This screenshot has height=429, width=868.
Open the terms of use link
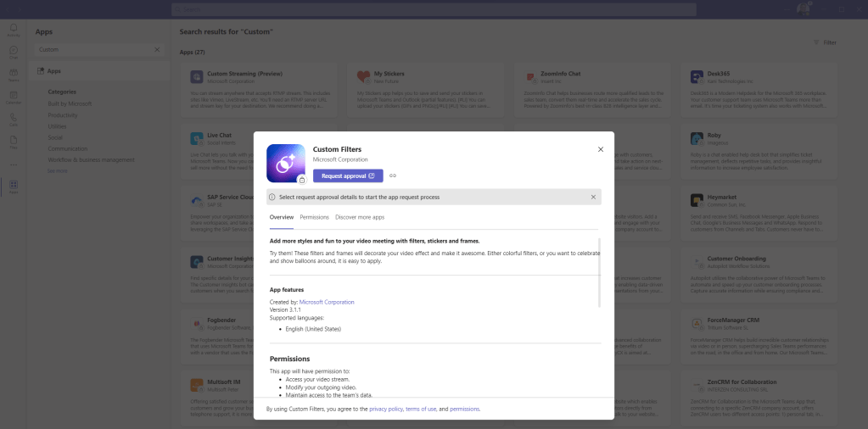click(421, 409)
